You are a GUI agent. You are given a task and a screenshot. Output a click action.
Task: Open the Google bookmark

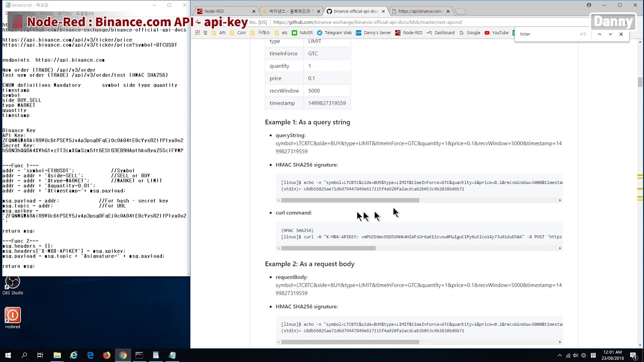[x=469, y=33]
